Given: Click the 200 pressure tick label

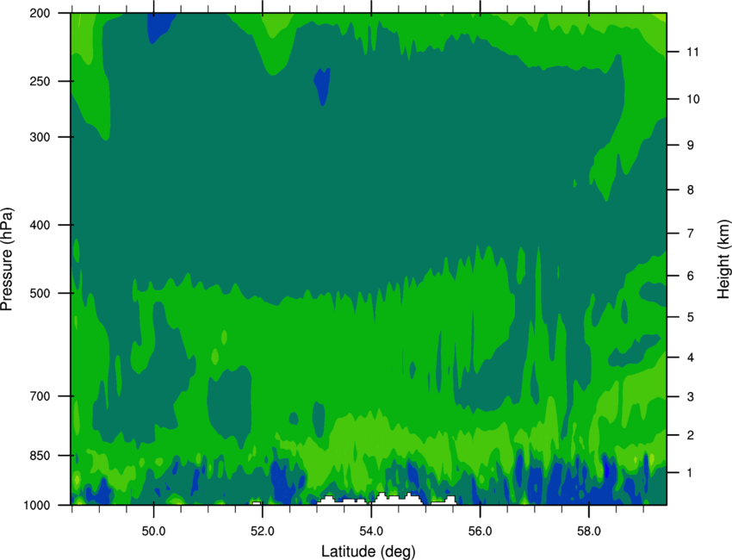Looking at the screenshot, I should tap(40, 13).
